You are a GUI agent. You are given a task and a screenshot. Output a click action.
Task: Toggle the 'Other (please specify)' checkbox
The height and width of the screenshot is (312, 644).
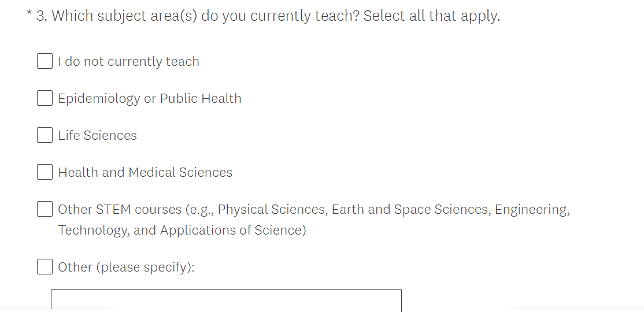pyautogui.click(x=45, y=267)
